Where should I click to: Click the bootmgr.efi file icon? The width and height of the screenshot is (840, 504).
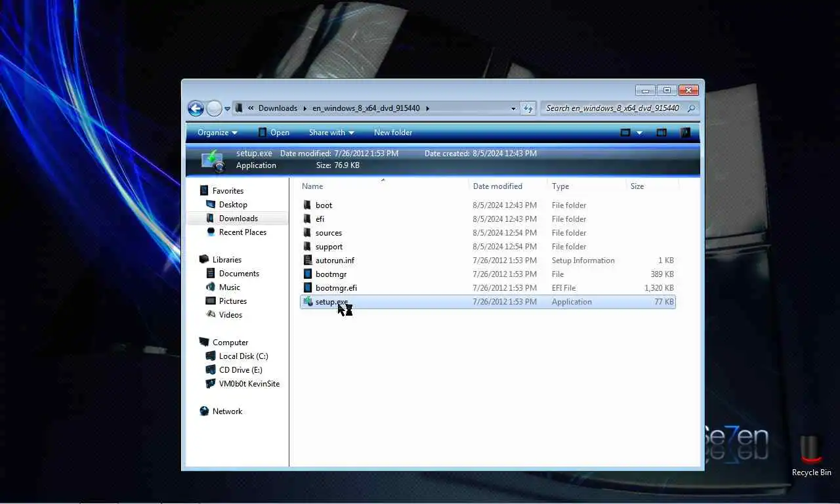(308, 288)
